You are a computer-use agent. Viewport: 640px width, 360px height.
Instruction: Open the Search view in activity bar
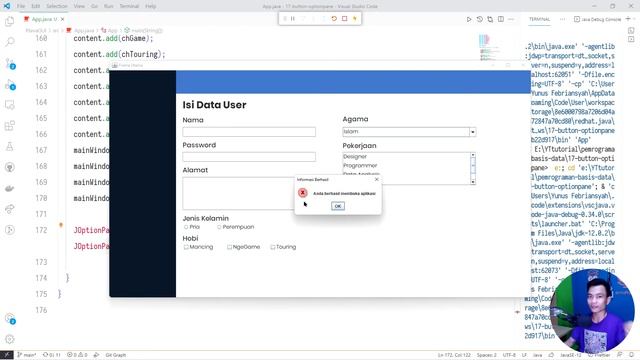click(9, 42)
